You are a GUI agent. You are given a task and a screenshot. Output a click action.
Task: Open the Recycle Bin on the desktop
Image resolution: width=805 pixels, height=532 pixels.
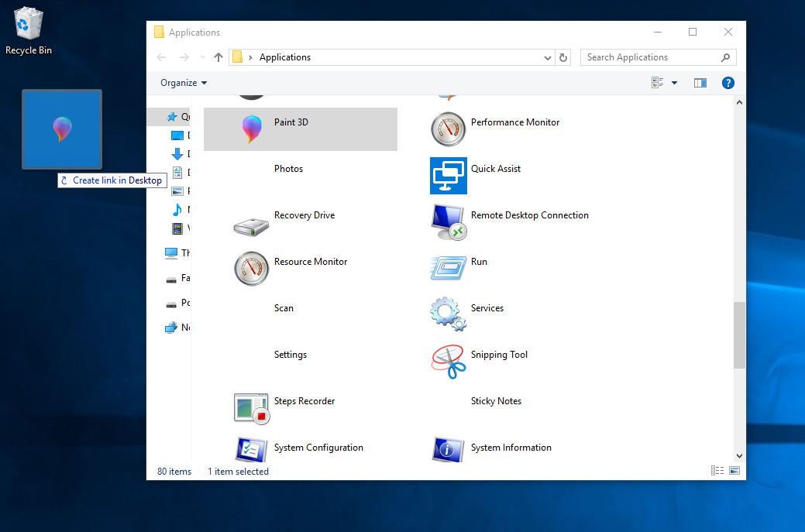point(28,29)
